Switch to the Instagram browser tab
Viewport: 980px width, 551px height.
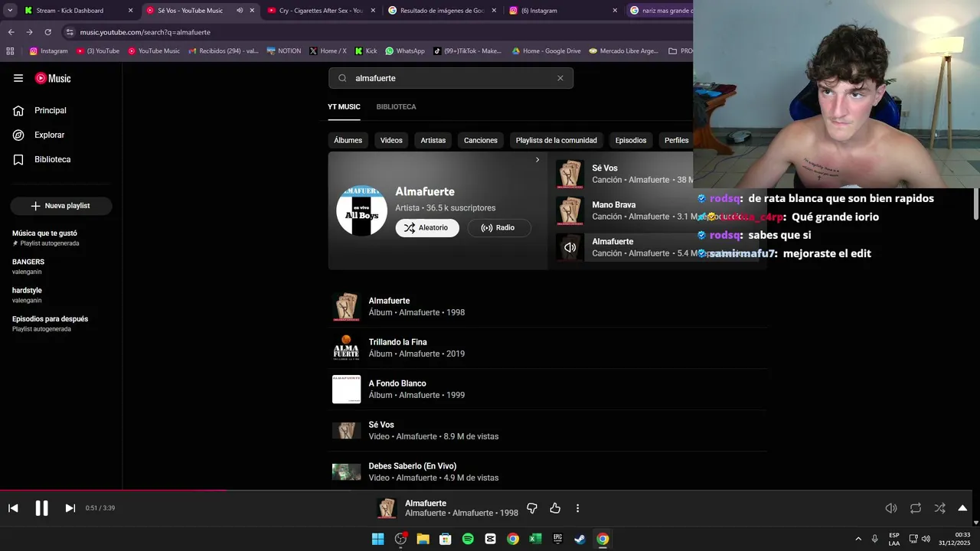point(564,11)
